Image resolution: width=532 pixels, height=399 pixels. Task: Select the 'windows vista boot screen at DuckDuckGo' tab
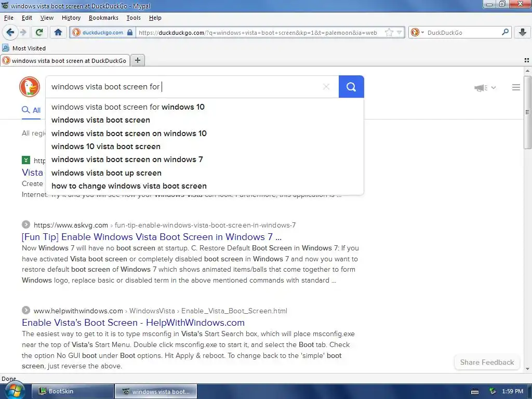click(65, 60)
